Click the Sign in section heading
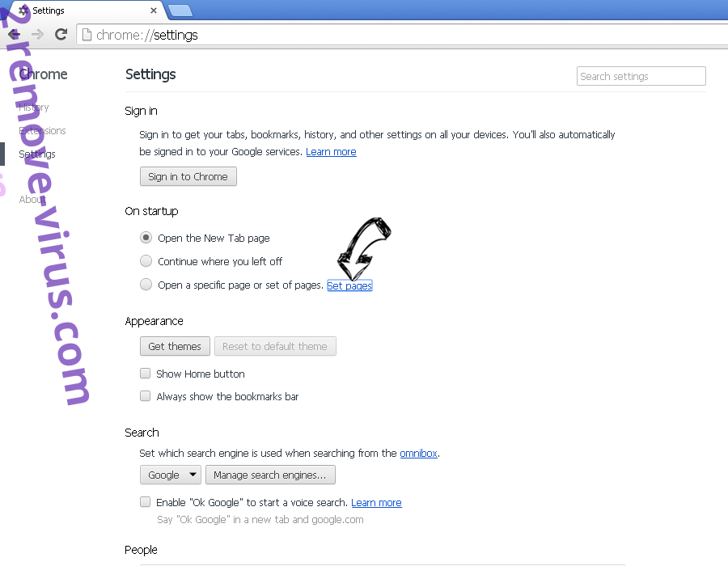Screen dimensions: 728x566 point(141,111)
